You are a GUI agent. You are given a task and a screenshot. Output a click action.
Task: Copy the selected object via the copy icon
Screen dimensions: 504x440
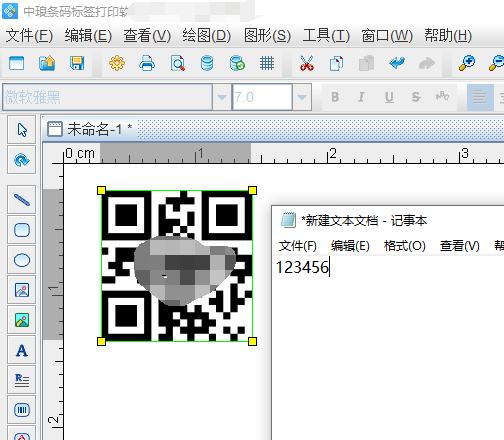tap(336, 63)
